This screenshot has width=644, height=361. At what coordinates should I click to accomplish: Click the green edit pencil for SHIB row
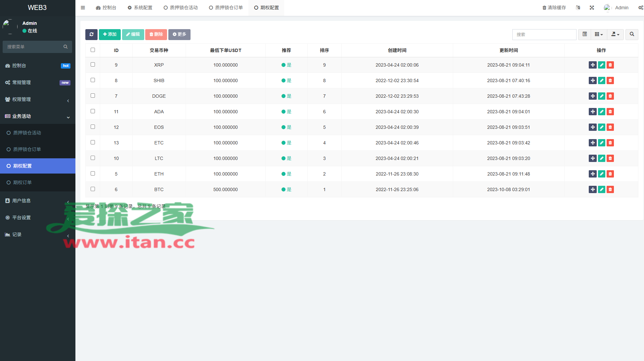[601, 80]
